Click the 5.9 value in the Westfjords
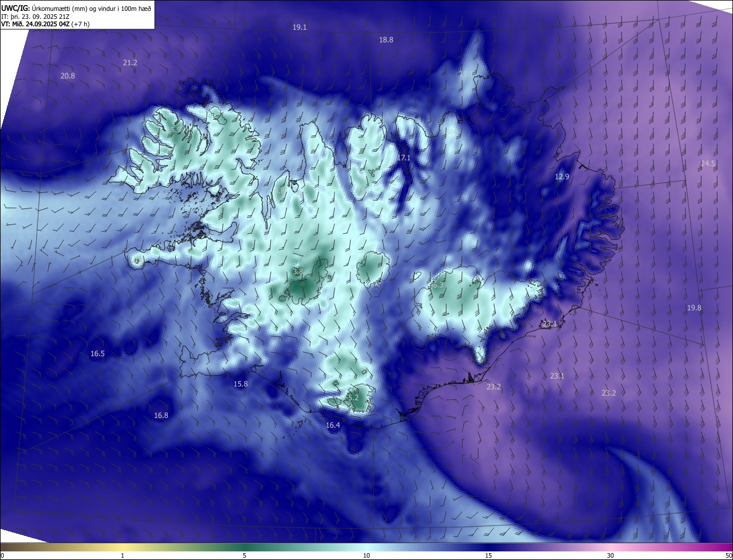 point(176,129)
